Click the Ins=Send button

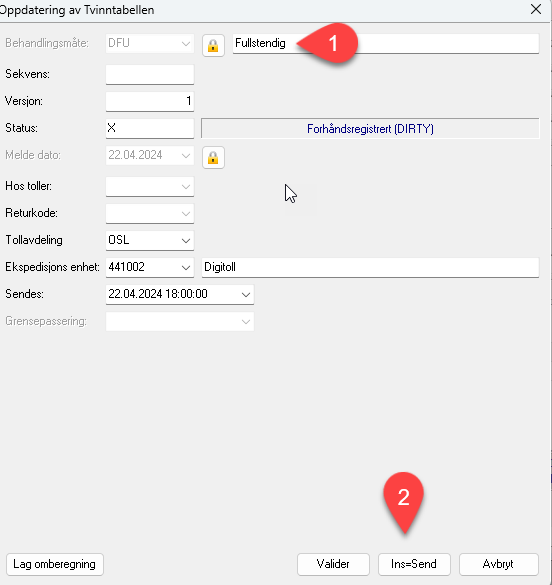click(x=414, y=564)
